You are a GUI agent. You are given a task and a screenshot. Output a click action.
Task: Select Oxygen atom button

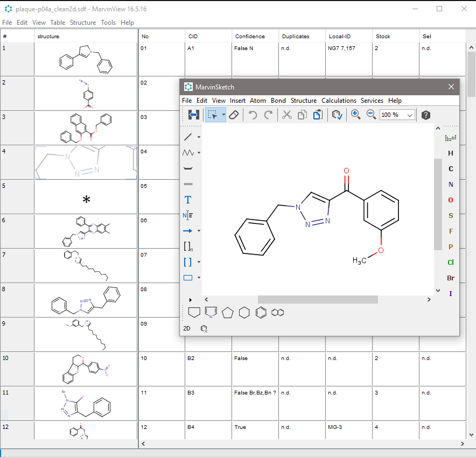(x=451, y=200)
